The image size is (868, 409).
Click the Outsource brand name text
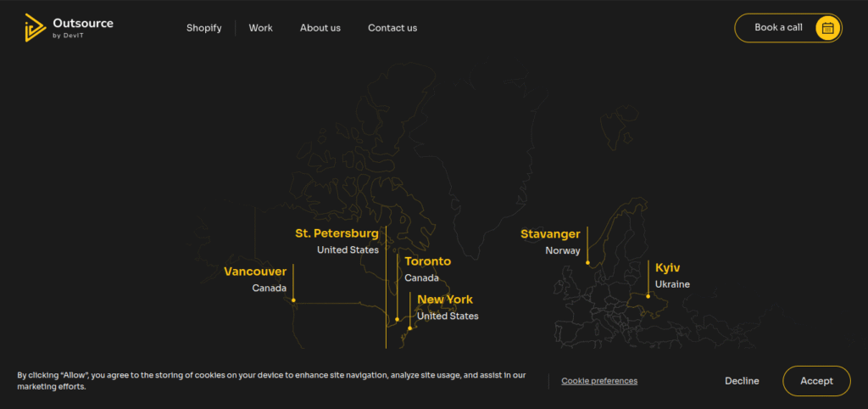tap(82, 23)
